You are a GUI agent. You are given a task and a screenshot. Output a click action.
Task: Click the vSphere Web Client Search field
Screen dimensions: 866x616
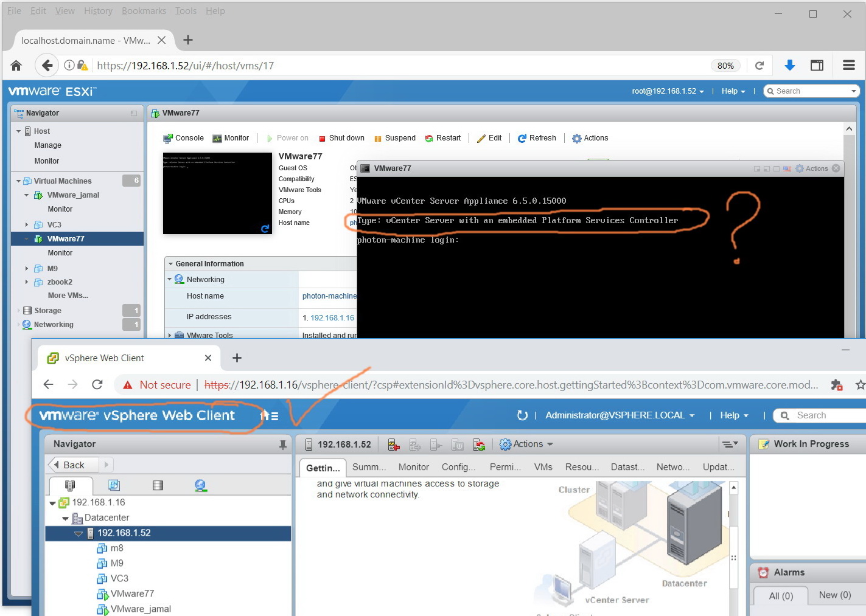(819, 415)
